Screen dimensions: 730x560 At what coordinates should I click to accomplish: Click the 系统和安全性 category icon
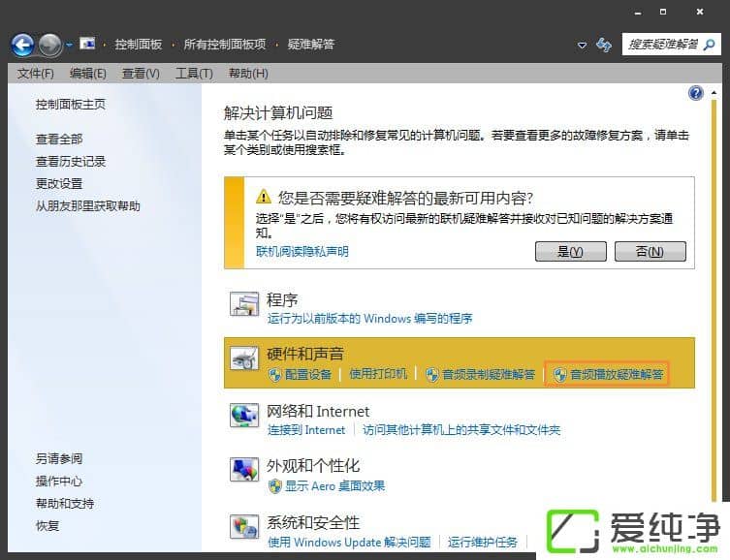243,526
